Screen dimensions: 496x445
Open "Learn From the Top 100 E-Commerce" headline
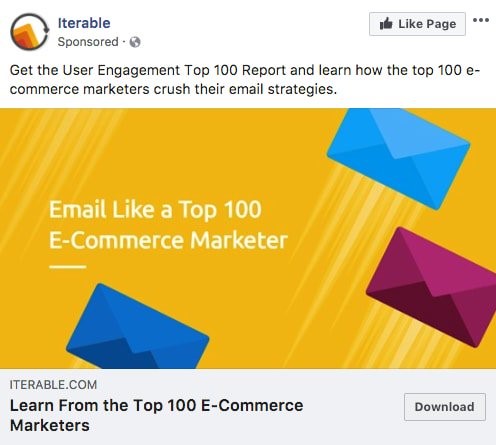[157, 406]
